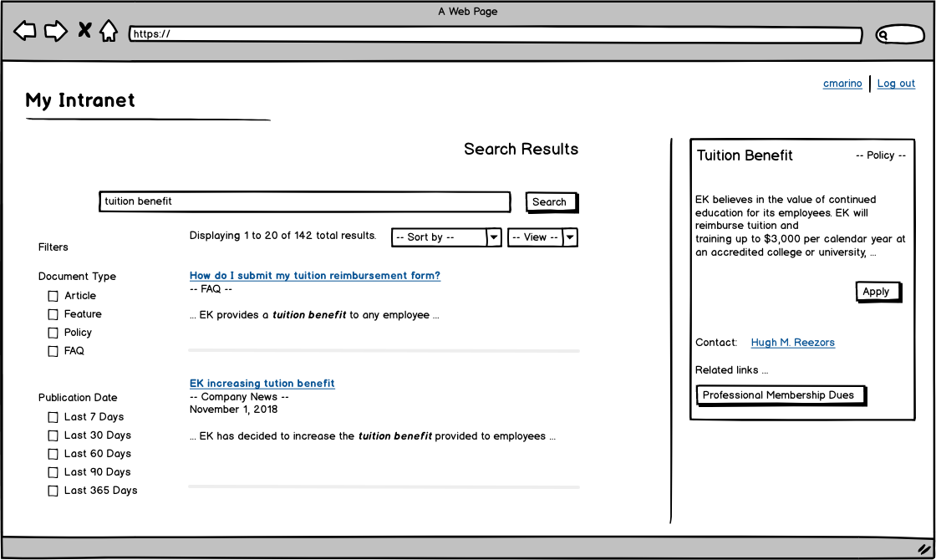This screenshot has height=560, width=936.
Task: Check the Last 90 Days filter
Action: coord(53,473)
